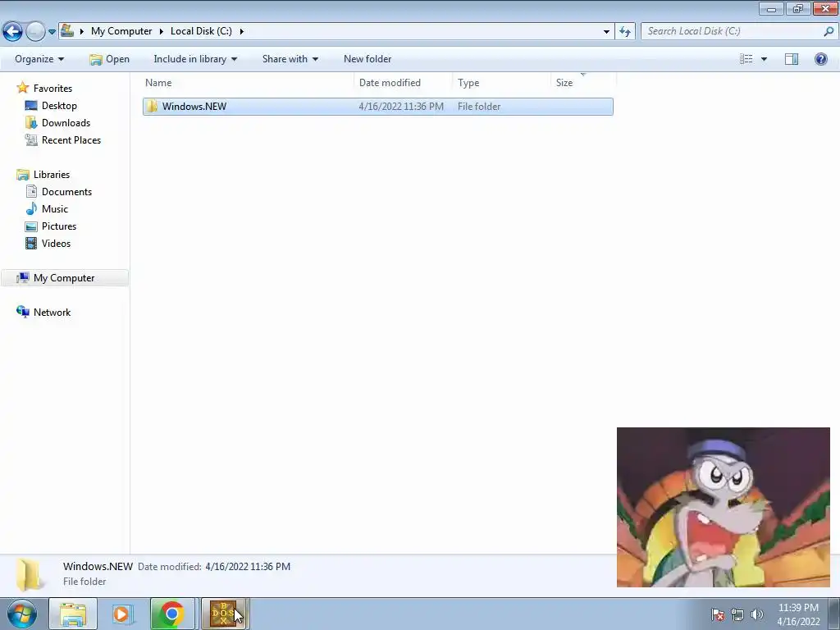
Task: Click the Windows Explorer taskbar icon
Action: tap(73, 614)
